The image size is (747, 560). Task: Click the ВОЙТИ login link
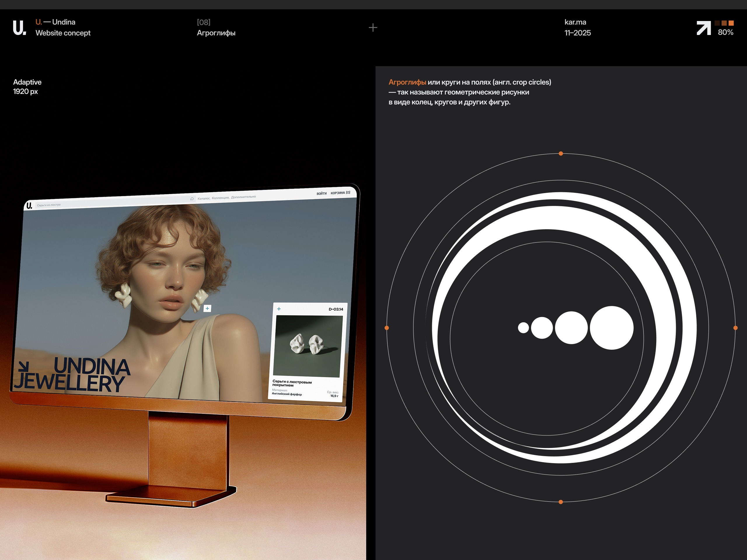(322, 193)
